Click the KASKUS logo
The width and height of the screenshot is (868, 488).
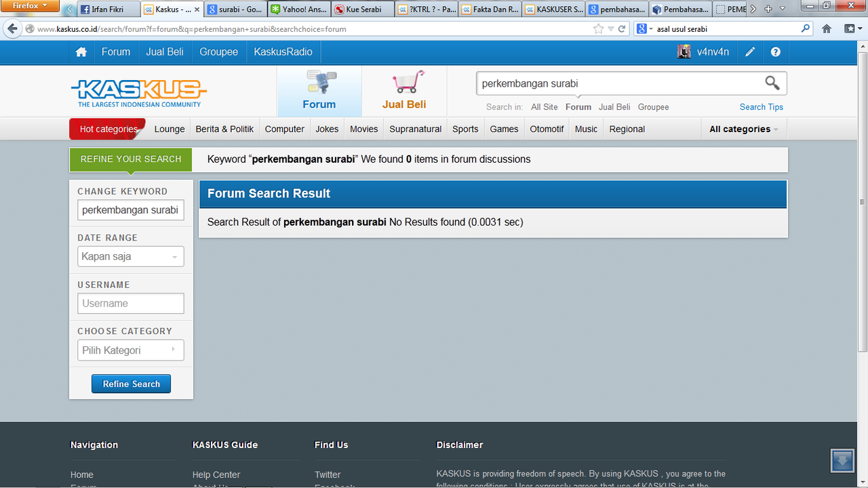139,93
